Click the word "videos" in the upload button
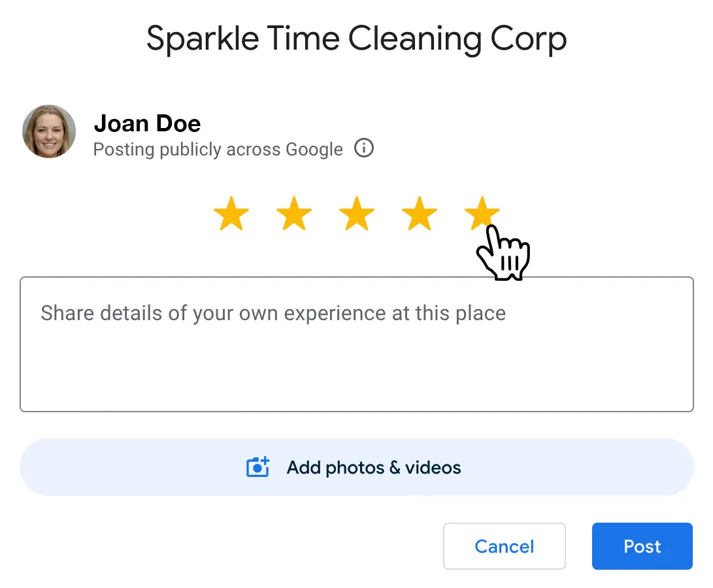713x588 pixels. [x=433, y=468]
